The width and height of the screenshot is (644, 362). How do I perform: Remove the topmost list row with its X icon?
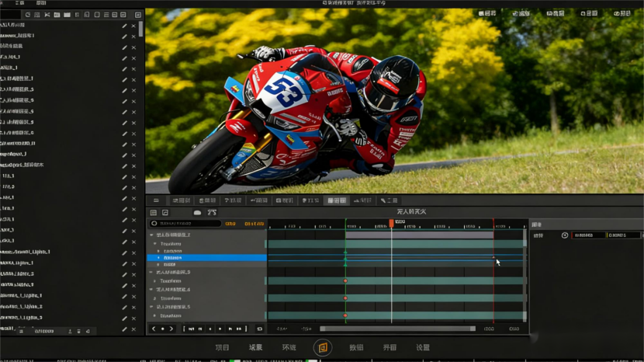(133, 26)
